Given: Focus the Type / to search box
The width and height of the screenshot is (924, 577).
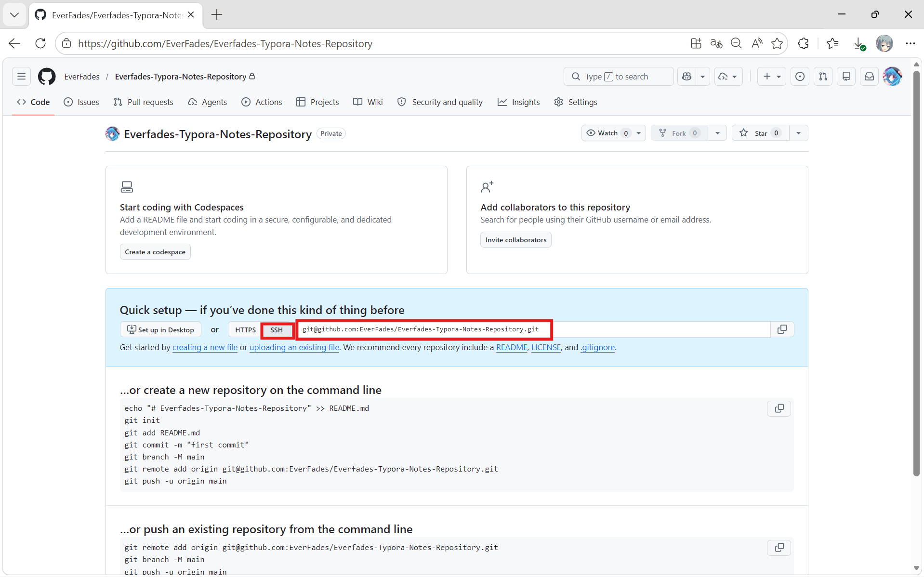Looking at the screenshot, I should point(619,76).
